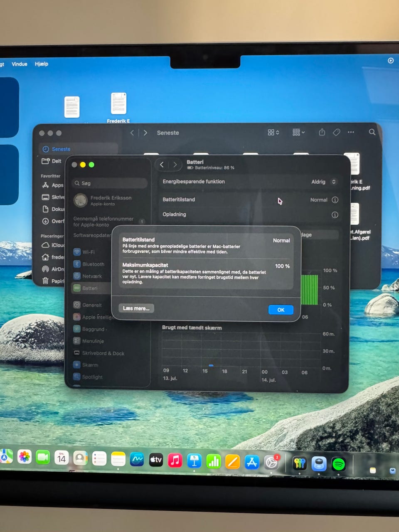This screenshot has height=532, width=399.
Task: Open Contacts app in the Dock
Action: pos(80,458)
